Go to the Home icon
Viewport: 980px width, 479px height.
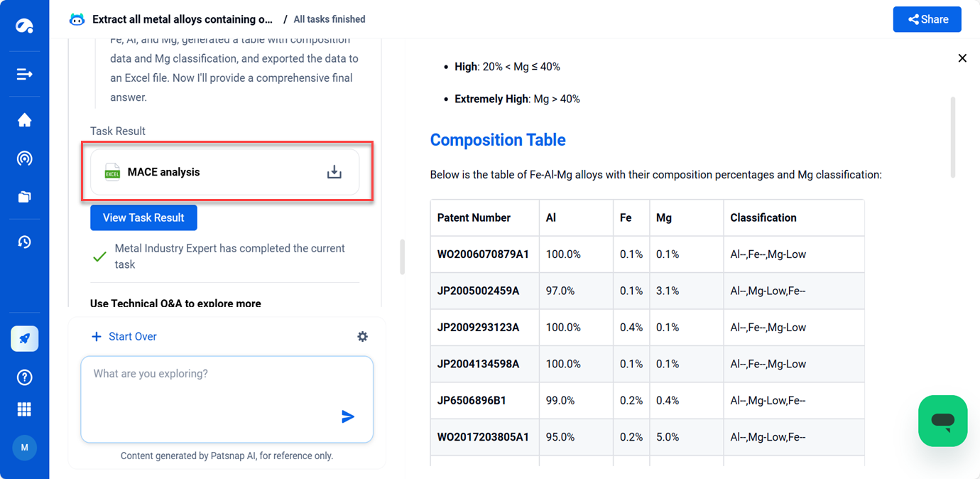point(24,120)
